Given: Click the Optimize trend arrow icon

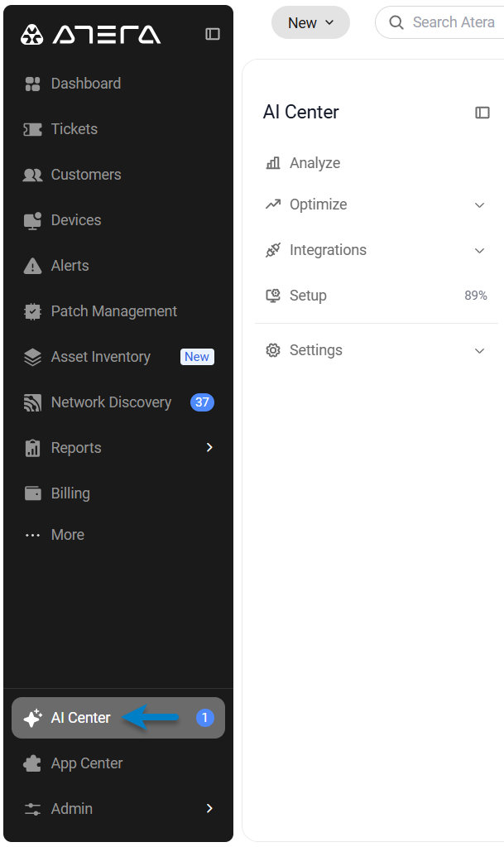Looking at the screenshot, I should (273, 205).
